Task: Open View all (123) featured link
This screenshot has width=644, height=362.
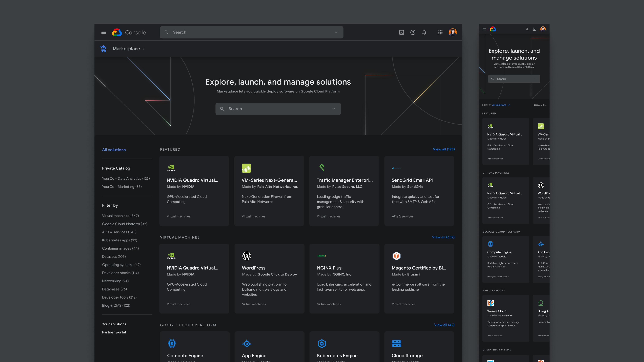Action: pyautogui.click(x=444, y=149)
